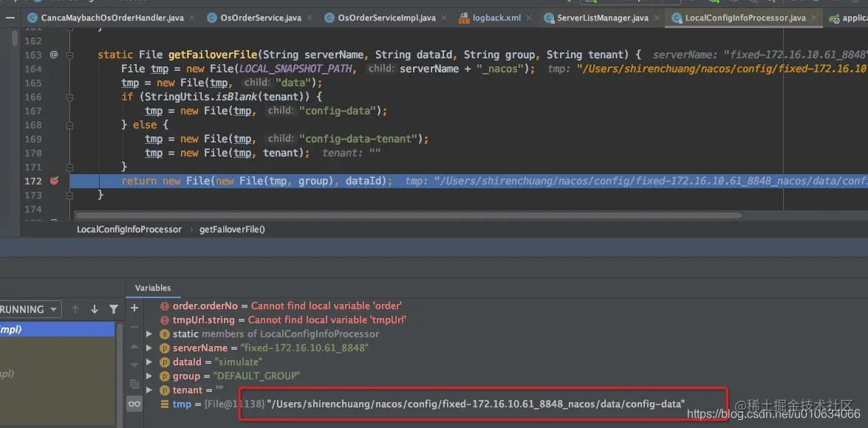Add a new watch with the plus icon
This screenshot has height=428, width=868.
(x=134, y=308)
